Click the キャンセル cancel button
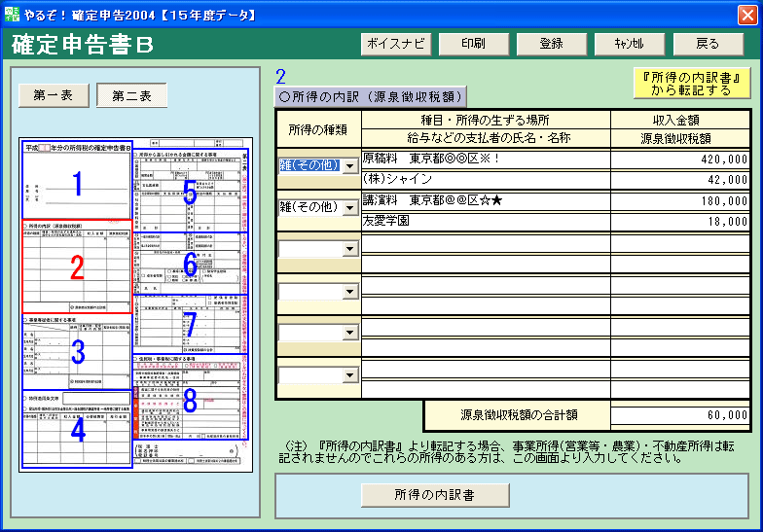Screen dimensions: 763x532 click(x=629, y=44)
